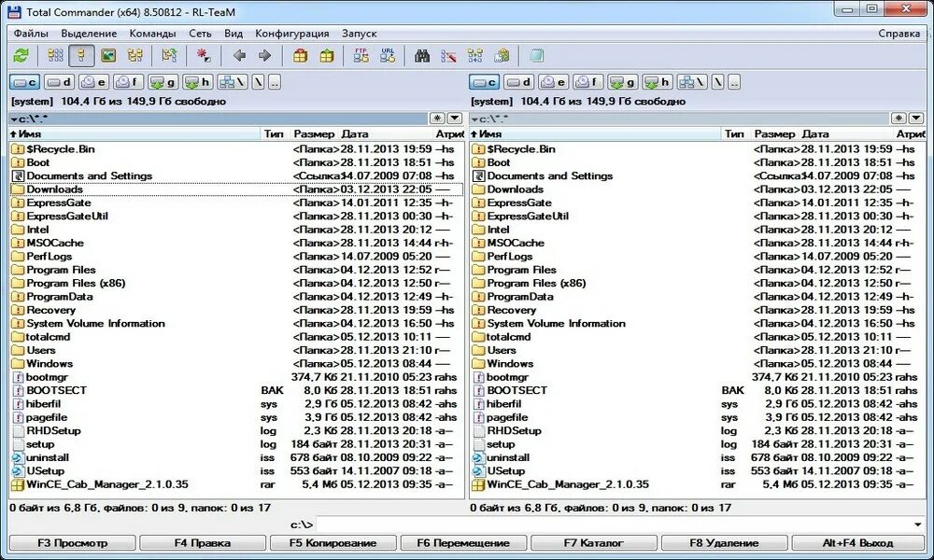Select Program Files (x86) in left panel

coord(236,284)
